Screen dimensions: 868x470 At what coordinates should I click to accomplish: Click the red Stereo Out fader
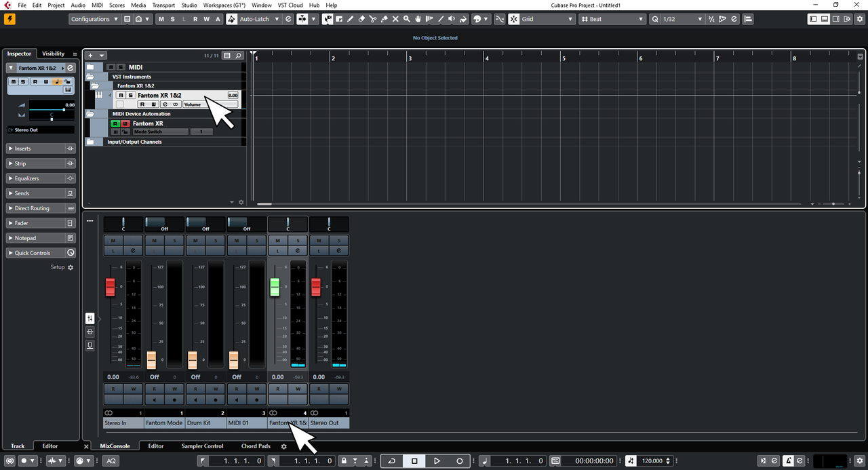pos(315,287)
